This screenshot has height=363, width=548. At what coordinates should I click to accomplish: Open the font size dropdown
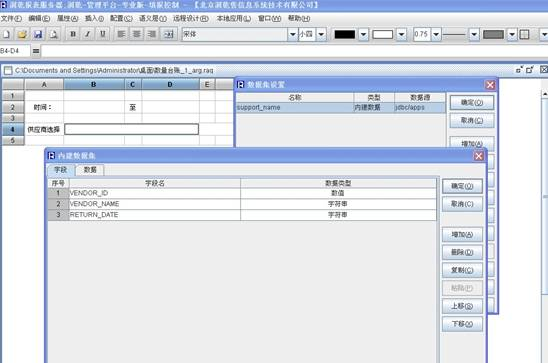[x=321, y=34]
